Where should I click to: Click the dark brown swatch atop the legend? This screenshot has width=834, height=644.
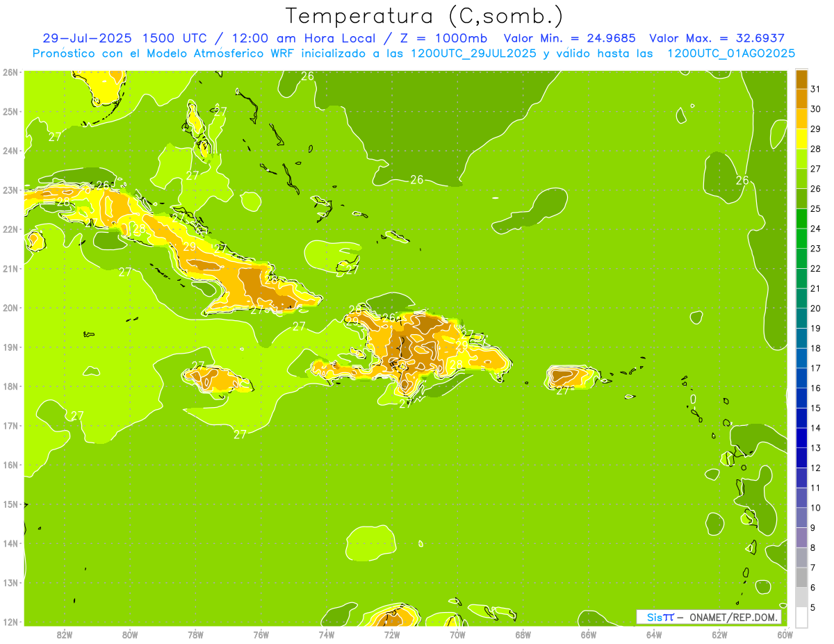801,79
